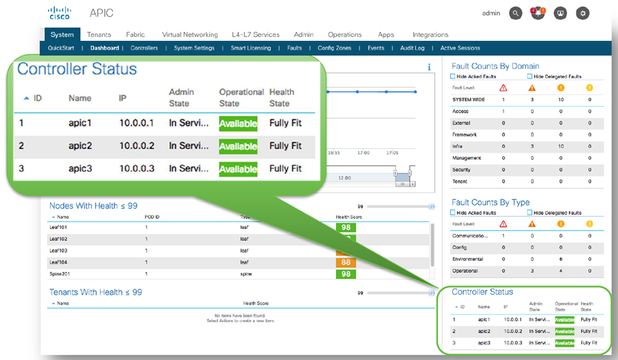This screenshot has height=360, width=618.
Task: Click major fault orange triangle in By Type table
Action: [532, 224]
